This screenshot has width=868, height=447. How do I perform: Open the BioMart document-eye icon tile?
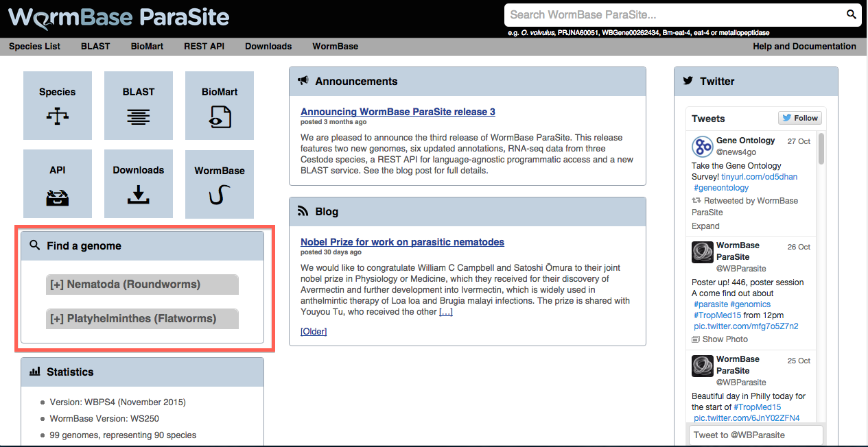pos(220,106)
